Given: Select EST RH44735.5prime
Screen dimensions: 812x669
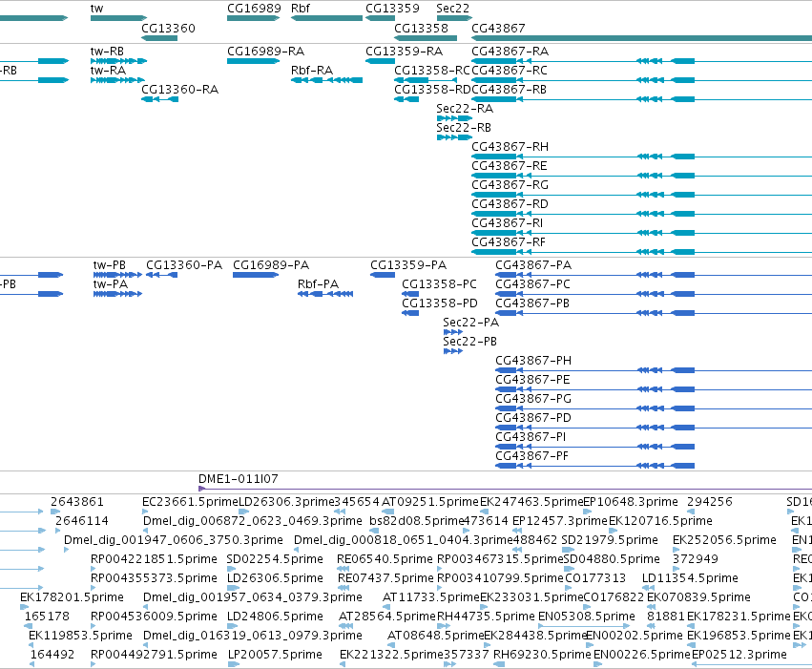Looking at the screenshot, I should point(486,617).
